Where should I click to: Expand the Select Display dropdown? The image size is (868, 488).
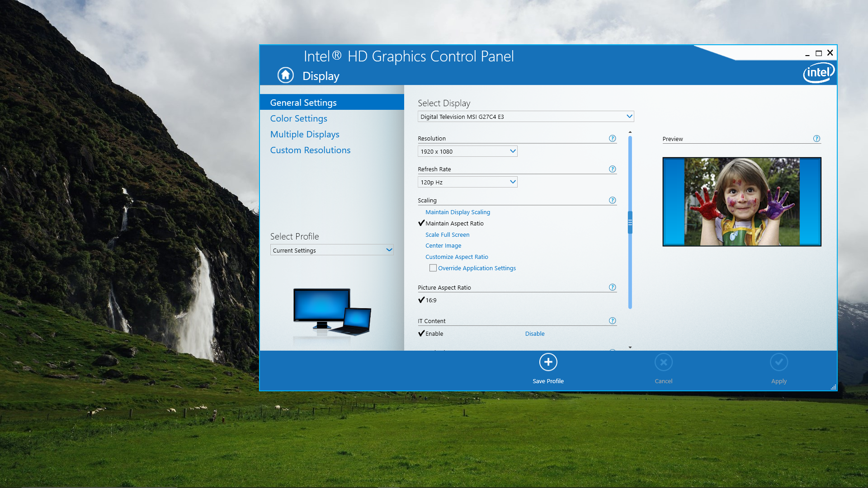tap(525, 117)
